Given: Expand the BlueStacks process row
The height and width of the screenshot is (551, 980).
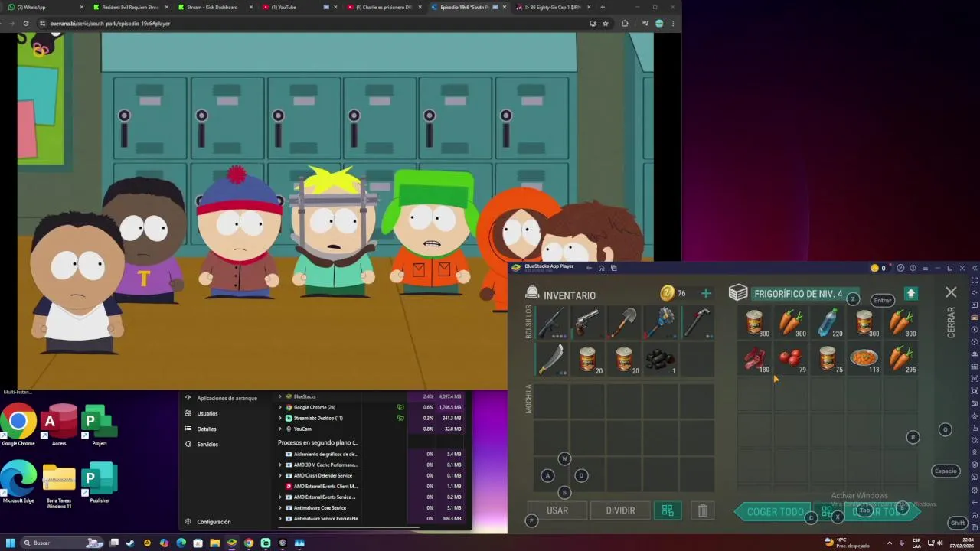Looking at the screenshot, I should pyautogui.click(x=280, y=396).
